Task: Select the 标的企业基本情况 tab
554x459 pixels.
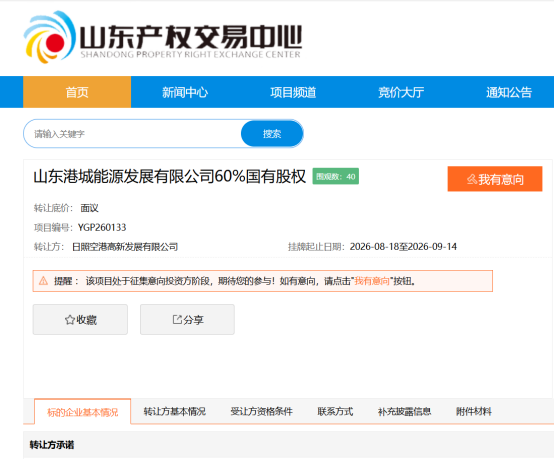Action: click(x=83, y=412)
